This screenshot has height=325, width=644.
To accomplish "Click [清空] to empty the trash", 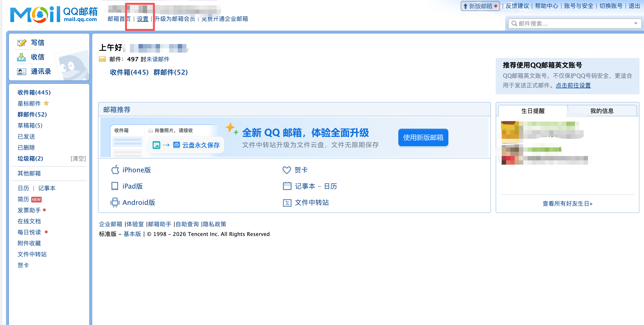I will (x=78, y=158).
